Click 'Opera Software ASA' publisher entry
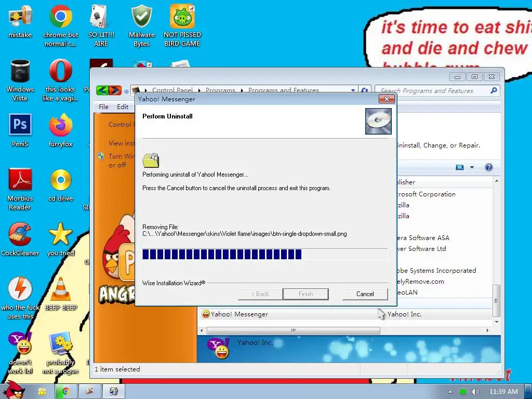Image resolution: width=532 pixels, height=399 pixels. [x=423, y=238]
